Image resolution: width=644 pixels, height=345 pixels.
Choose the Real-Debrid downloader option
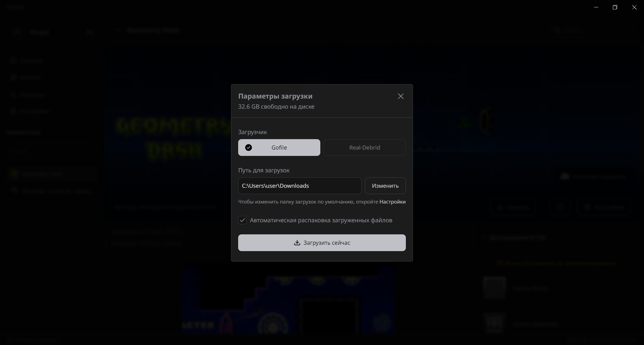[365, 148]
